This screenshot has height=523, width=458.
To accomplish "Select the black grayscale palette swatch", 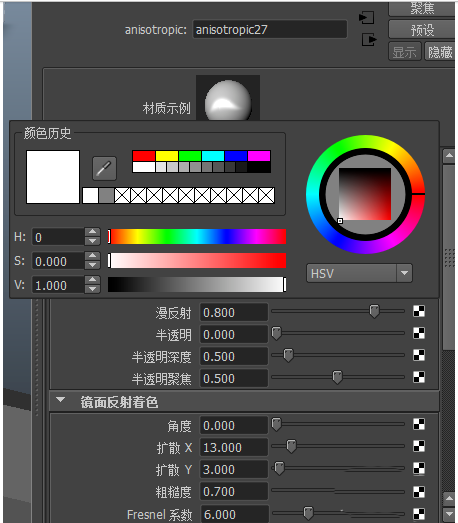I will (x=259, y=167).
